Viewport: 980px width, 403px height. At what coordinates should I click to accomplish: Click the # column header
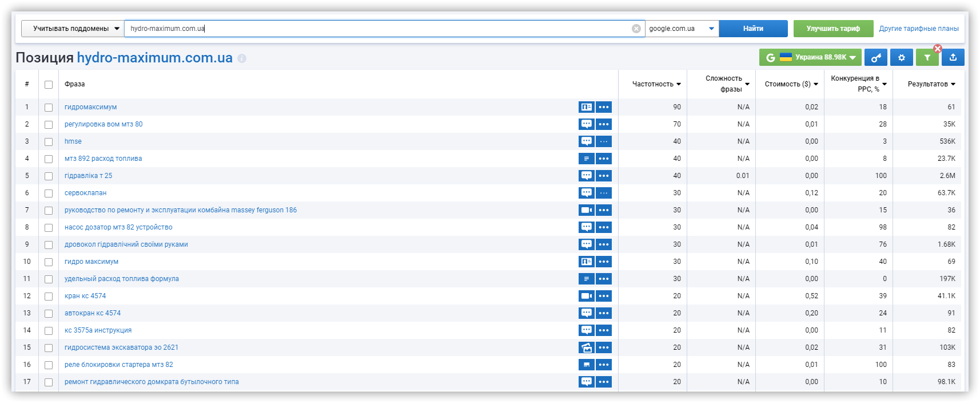(27, 84)
